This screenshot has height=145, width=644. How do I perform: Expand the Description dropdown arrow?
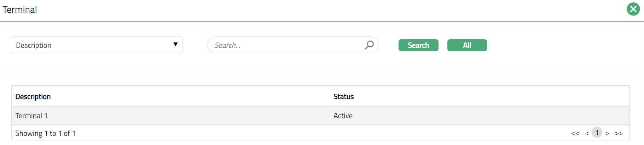(x=175, y=45)
